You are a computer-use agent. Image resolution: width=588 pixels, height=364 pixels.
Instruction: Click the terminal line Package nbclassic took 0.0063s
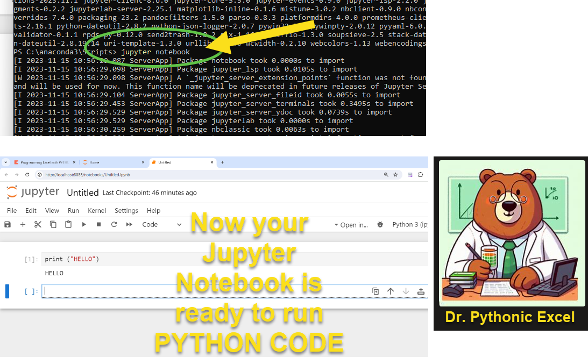pos(181,130)
